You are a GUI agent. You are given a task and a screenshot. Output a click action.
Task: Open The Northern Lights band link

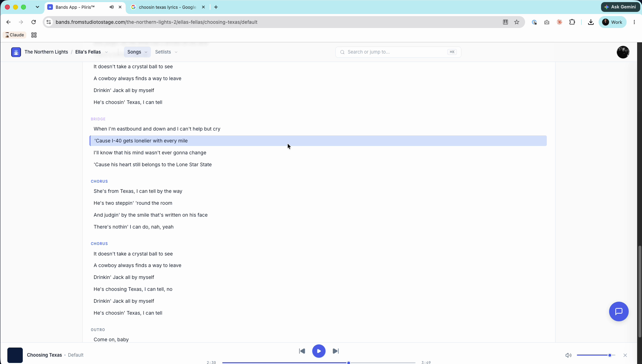(x=46, y=52)
